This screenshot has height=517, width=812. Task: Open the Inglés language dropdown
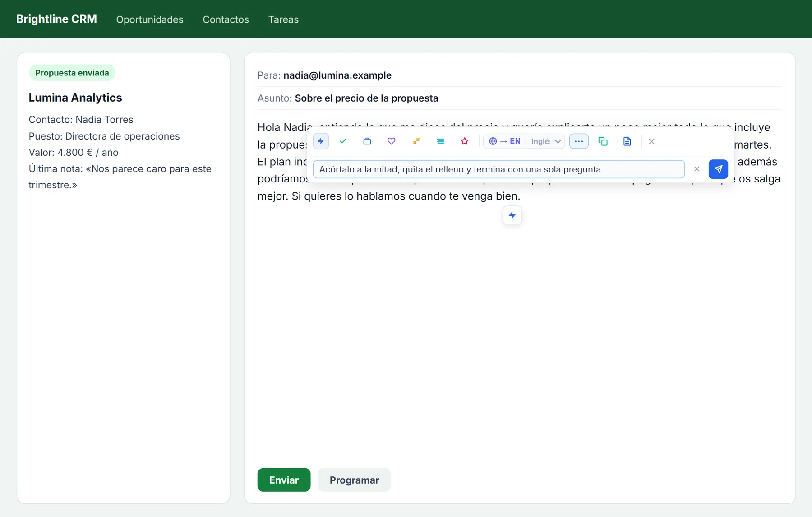546,141
